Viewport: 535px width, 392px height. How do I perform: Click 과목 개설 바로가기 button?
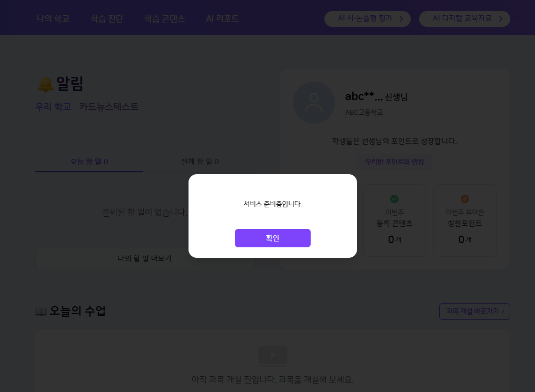pyautogui.click(x=474, y=311)
